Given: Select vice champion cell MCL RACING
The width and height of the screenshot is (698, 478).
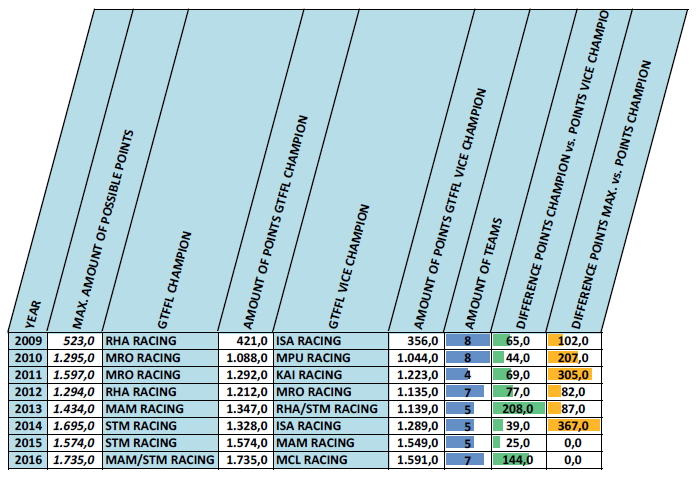Looking at the screenshot, I should coord(331,460).
